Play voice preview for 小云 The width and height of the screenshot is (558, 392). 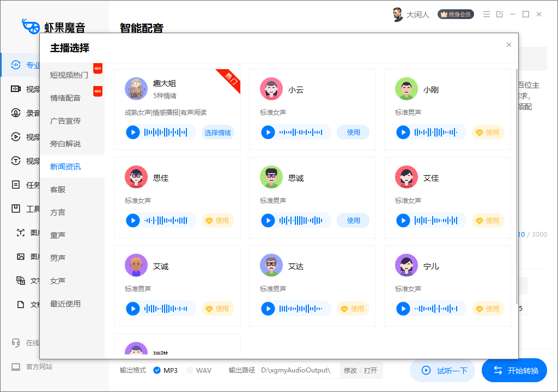[268, 132]
